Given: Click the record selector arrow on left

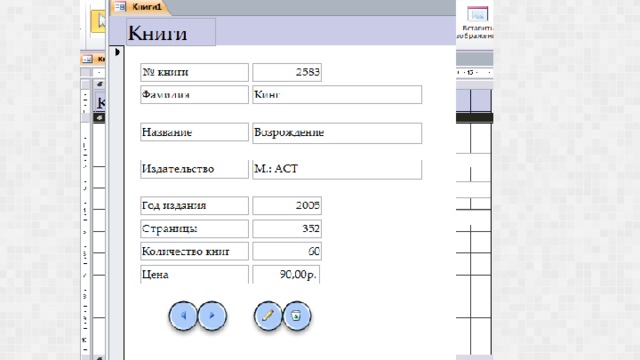Looking at the screenshot, I should tap(117, 52).
